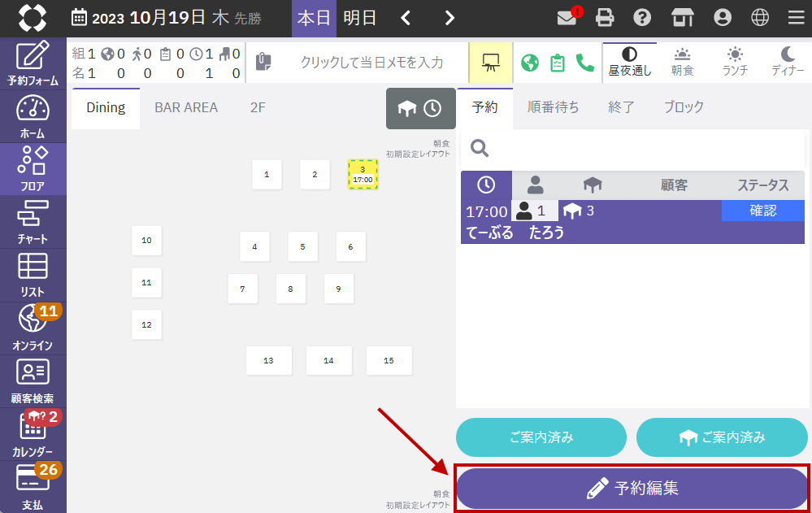Click the store icon in header

(683, 18)
